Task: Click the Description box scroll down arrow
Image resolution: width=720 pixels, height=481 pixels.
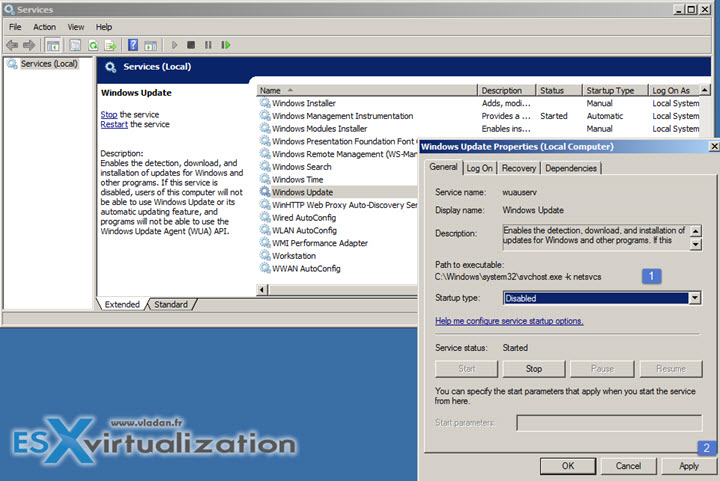Action: click(696, 245)
